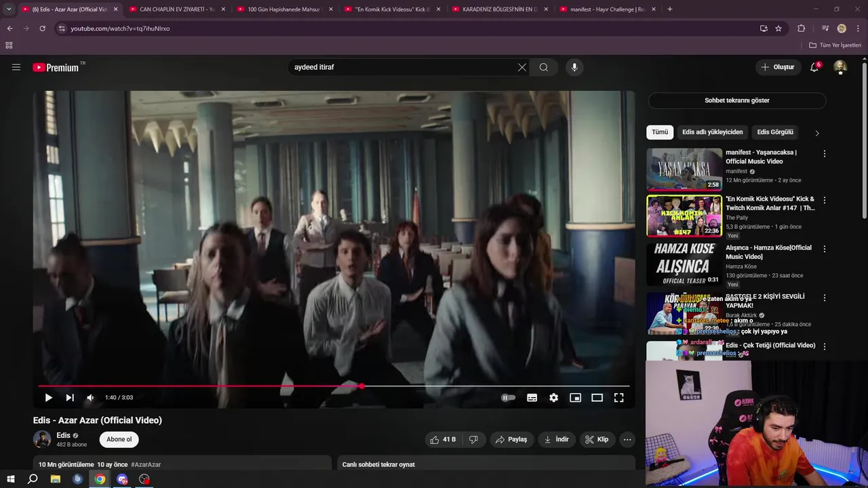868x488 pixels.
Task: Open the browser extensions puzzle icon
Action: pos(802,28)
